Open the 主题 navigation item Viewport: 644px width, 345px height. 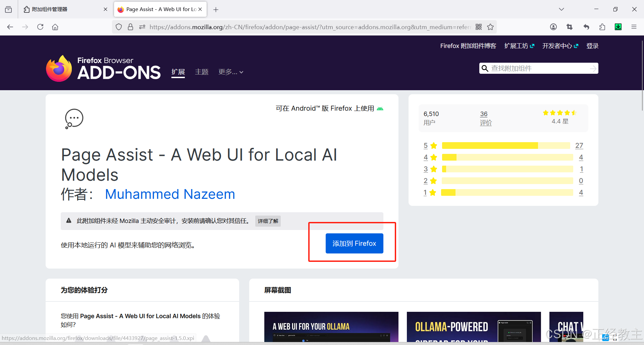[x=202, y=72]
